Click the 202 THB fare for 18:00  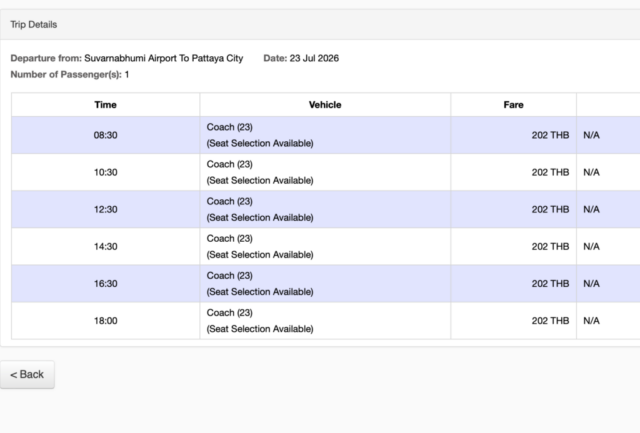(550, 321)
